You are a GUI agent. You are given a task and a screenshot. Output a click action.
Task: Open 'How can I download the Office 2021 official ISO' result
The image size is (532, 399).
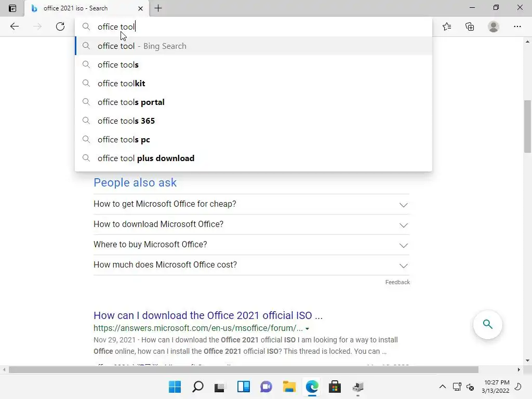point(208,315)
